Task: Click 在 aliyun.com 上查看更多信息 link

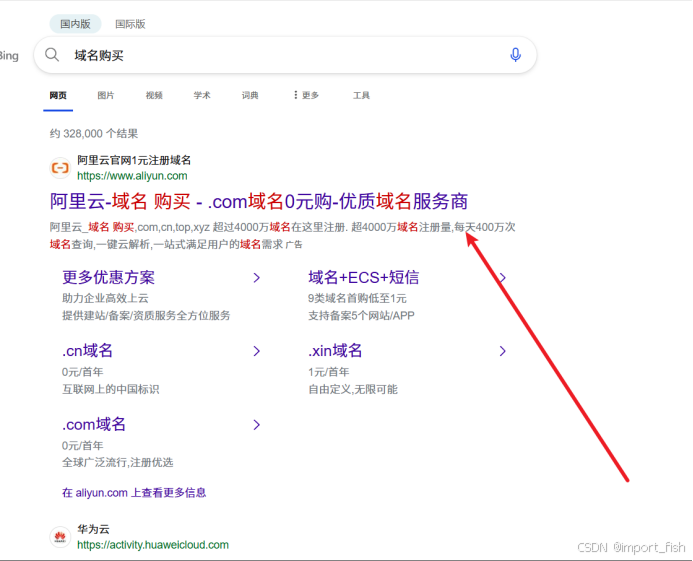Action: pyautogui.click(x=134, y=493)
